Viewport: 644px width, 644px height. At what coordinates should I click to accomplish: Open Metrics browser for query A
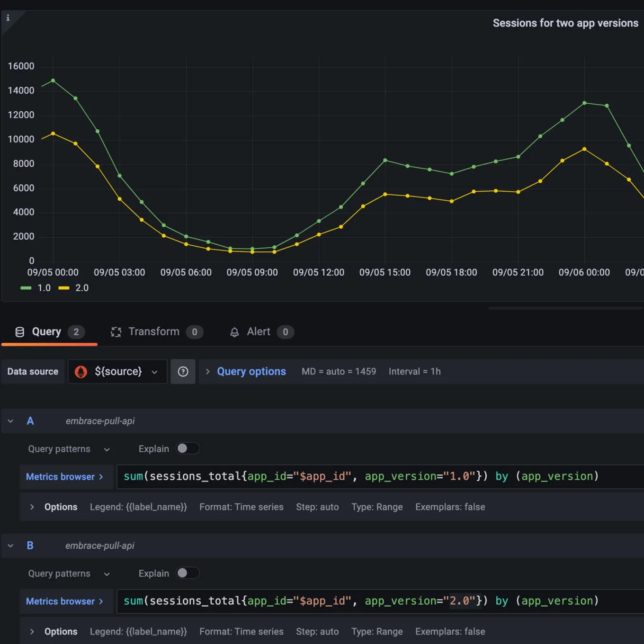tap(66, 477)
